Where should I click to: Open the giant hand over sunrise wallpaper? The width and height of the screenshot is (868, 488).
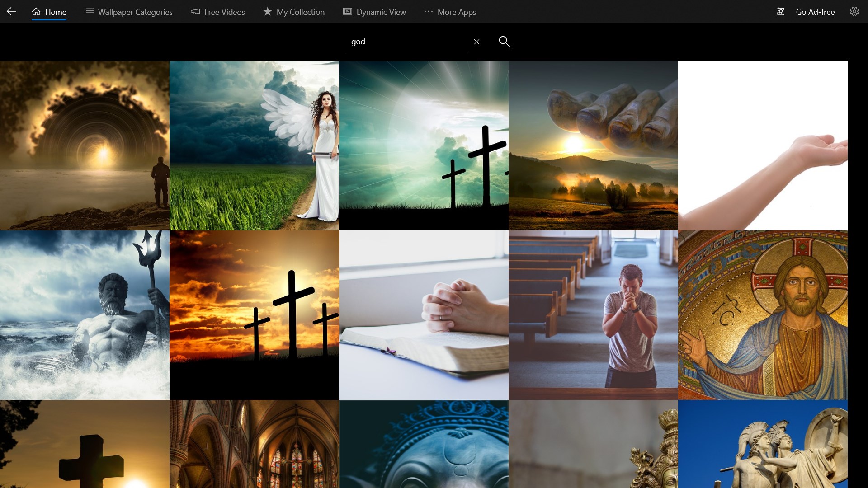click(593, 145)
